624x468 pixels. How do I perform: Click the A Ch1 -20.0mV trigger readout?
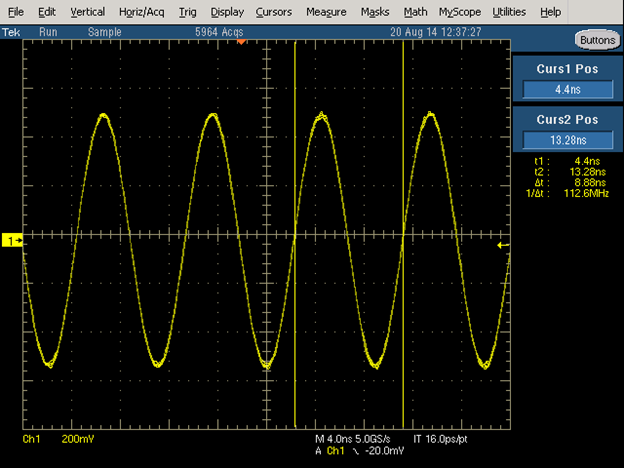(x=359, y=450)
